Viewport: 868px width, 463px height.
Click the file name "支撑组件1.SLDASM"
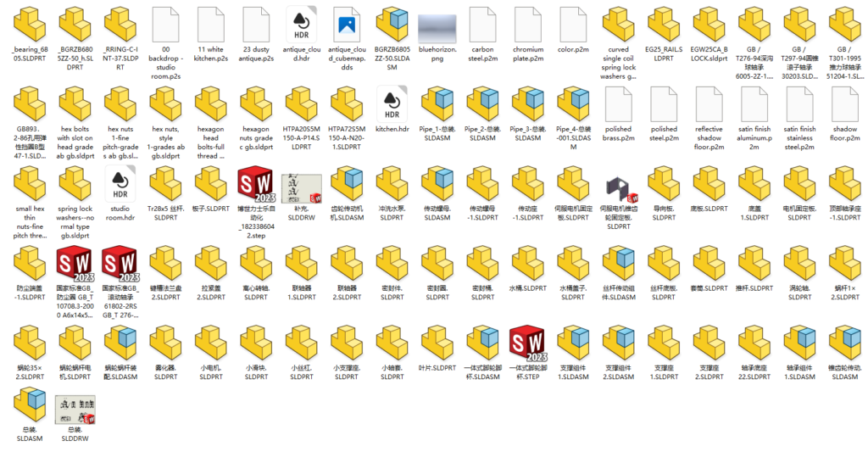574,372
